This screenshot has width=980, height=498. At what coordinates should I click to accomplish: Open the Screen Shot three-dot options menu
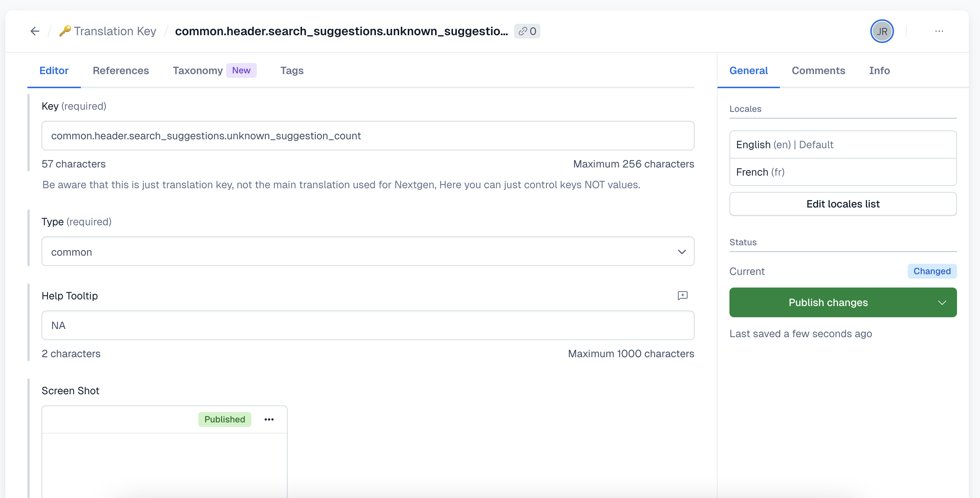[x=269, y=419]
